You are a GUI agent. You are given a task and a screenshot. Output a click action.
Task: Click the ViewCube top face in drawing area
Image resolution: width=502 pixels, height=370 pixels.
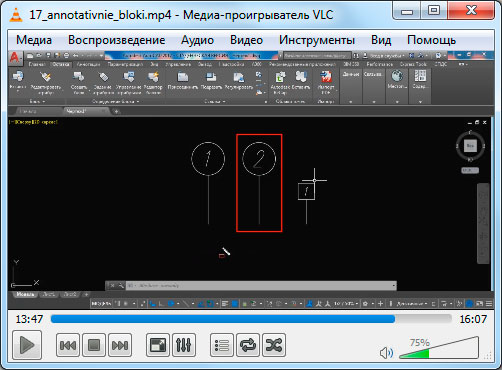(470, 146)
